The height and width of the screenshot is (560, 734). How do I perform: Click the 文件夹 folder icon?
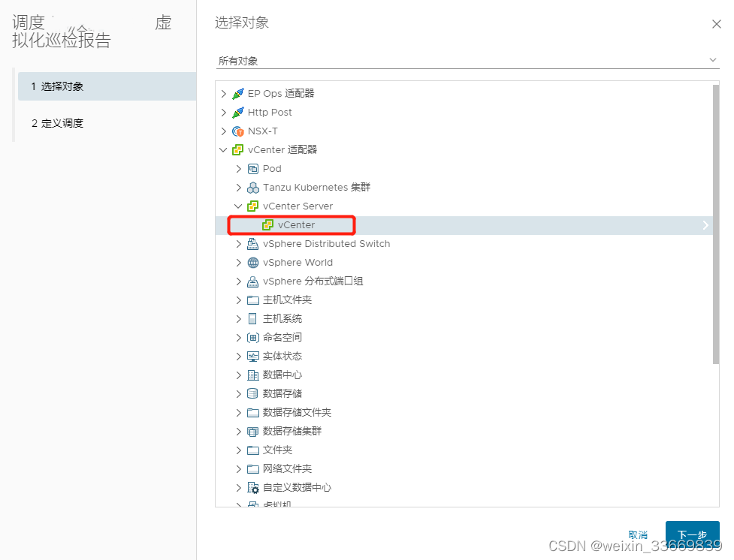pos(252,450)
